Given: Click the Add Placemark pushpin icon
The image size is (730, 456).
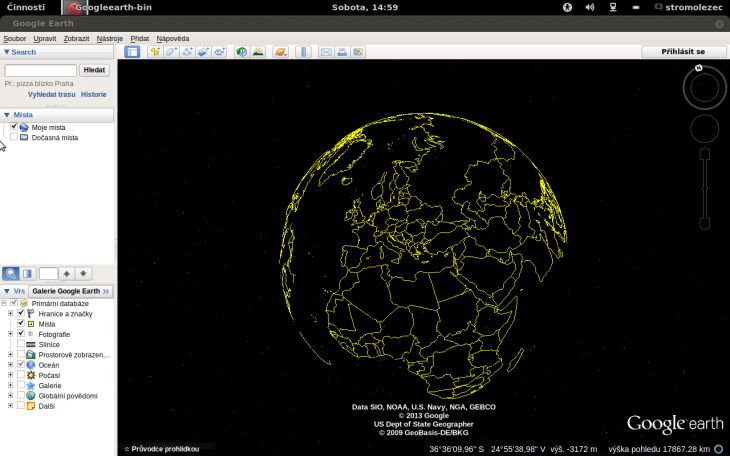Looking at the screenshot, I should pos(155,52).
